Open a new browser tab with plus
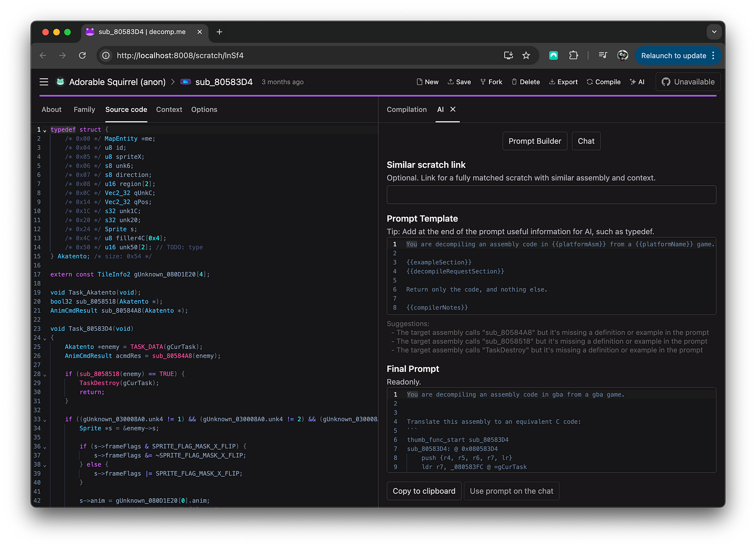The width and height of the screenshot is (756, 548). [219, 32]
